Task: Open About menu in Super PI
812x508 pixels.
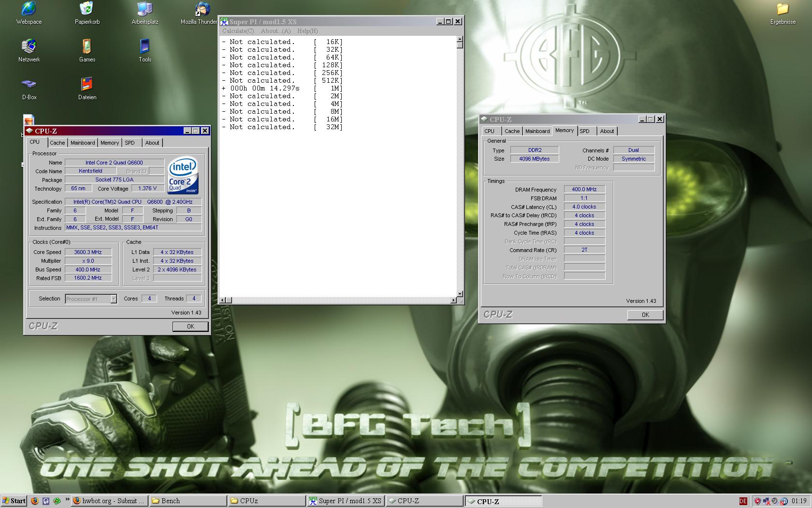Action: pyautogui.click(x=275, y=31)
